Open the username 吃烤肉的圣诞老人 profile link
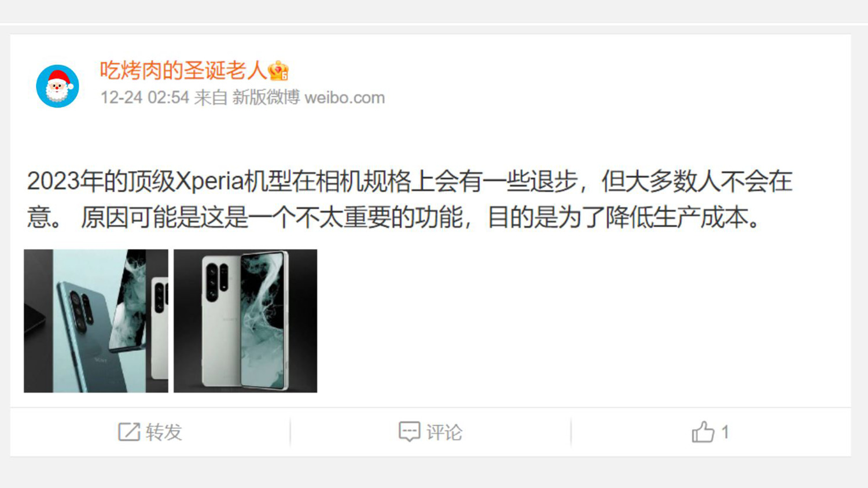 tap(183, 70)
